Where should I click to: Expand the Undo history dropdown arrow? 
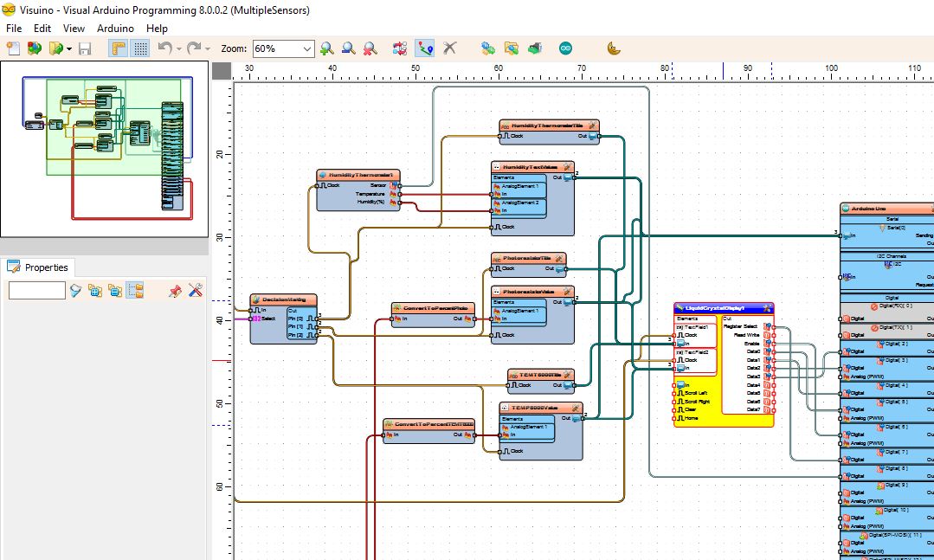click(x=179, y=49)
